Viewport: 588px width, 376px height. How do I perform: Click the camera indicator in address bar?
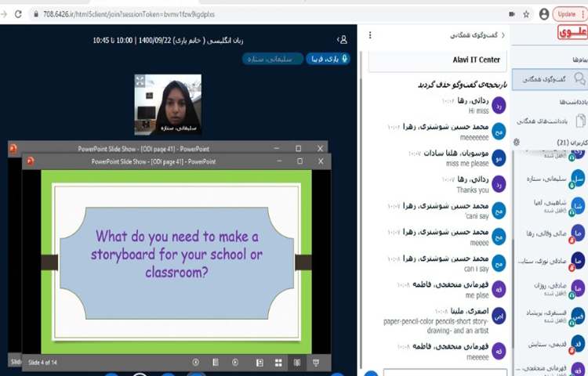pyautogui.click(x=512, y=14)
